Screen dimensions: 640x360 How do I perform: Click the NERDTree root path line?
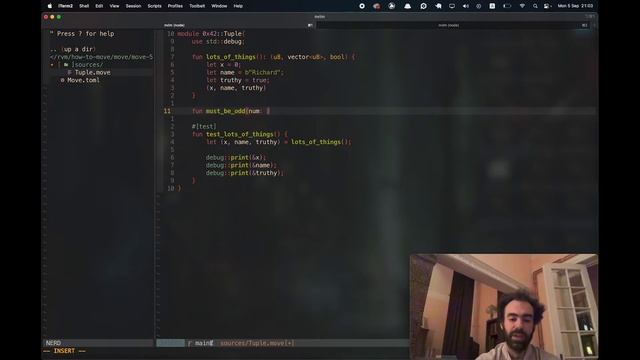click(101, 57)
